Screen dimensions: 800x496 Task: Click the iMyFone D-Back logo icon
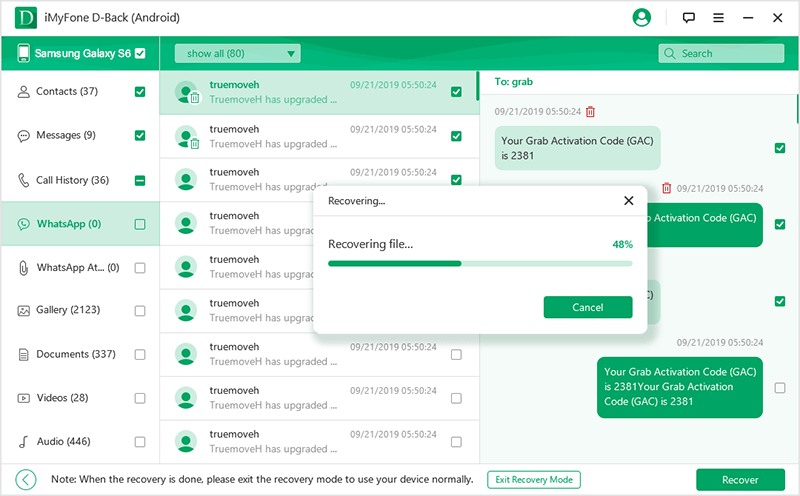pos(26,18)
